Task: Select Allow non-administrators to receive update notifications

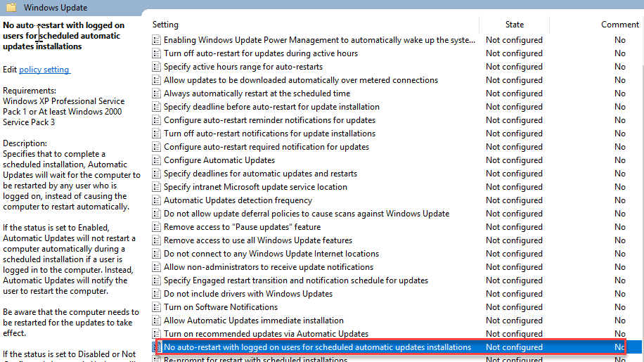Action: [x=269, y=267]
